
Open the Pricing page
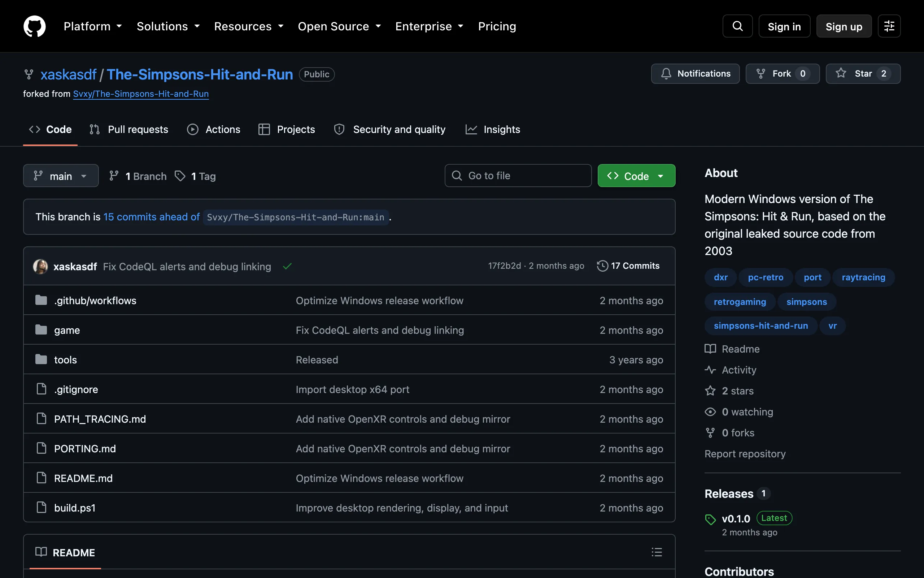tap(497, 26)
